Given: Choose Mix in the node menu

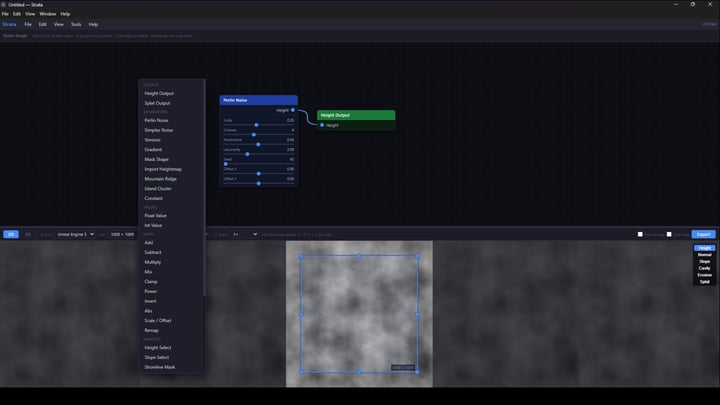Looking at the screenshot, I should click(171, 272).
